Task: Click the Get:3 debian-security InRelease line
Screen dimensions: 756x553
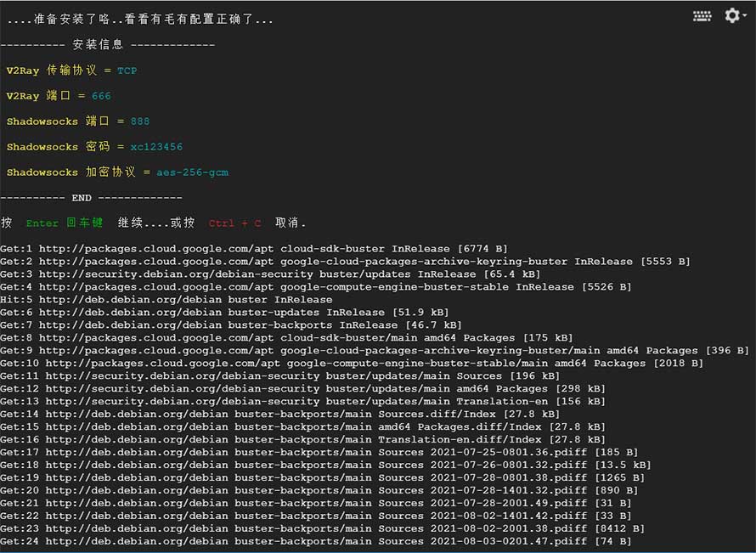Action: point(270,274)
